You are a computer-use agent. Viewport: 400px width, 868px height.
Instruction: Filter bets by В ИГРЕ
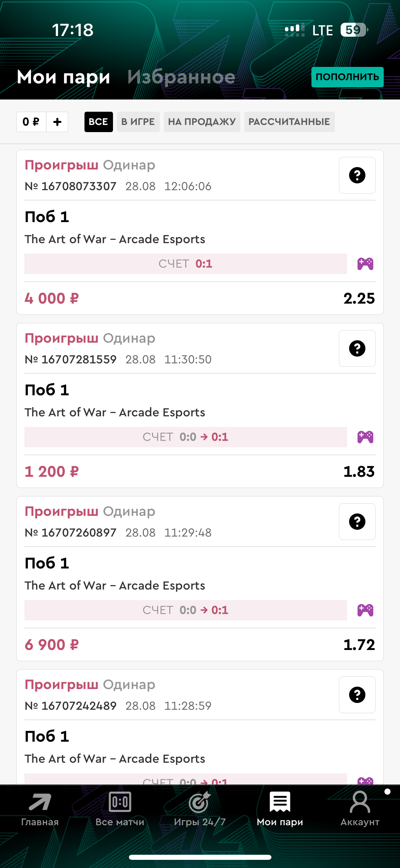[x=138, y=122]
